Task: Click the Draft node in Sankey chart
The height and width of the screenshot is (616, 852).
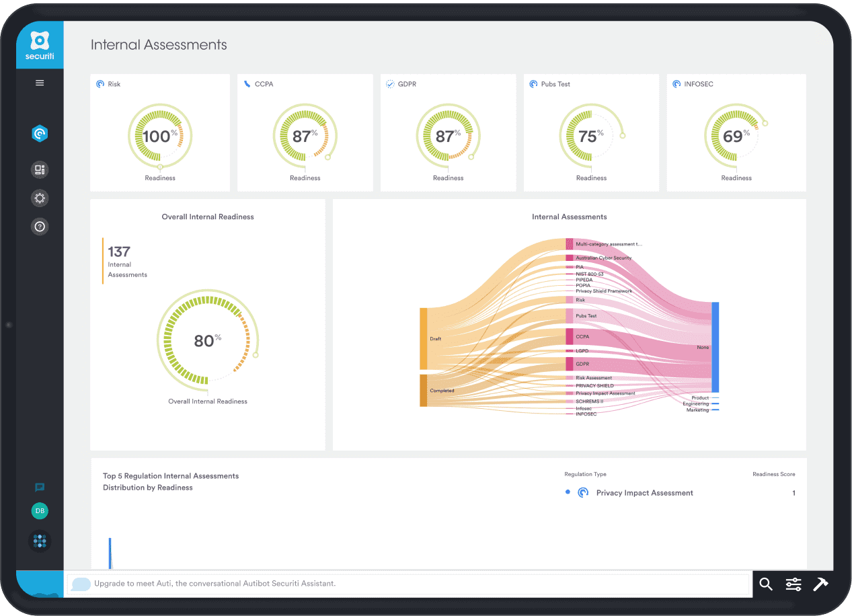Action: [424, 338]
